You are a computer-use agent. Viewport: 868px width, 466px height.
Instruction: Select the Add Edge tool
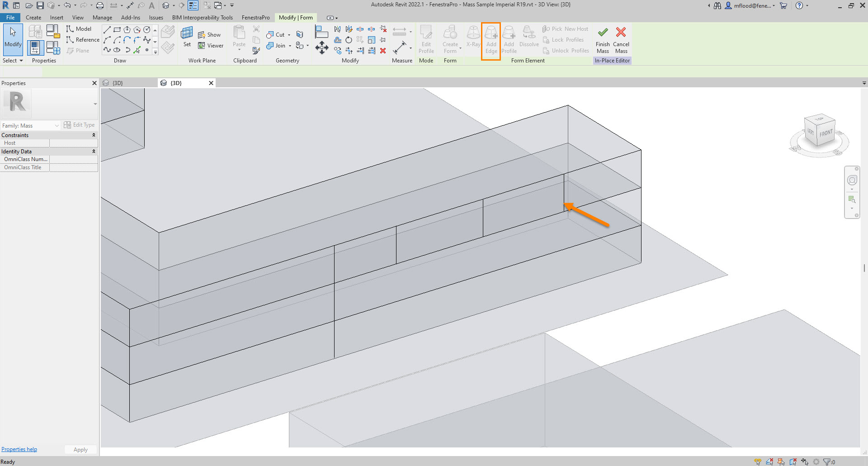click(491, 40)
